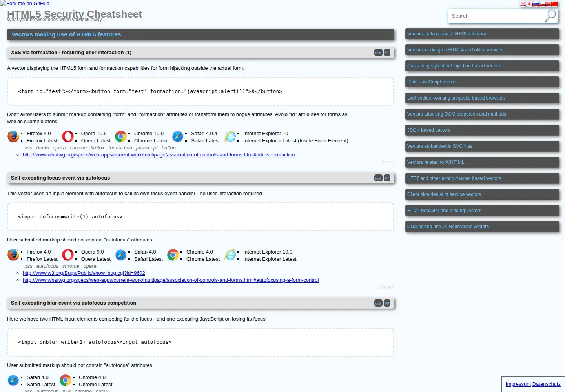Open the Impressum link
The height and width of the screenshot is (392, 565).
point(518,384)
